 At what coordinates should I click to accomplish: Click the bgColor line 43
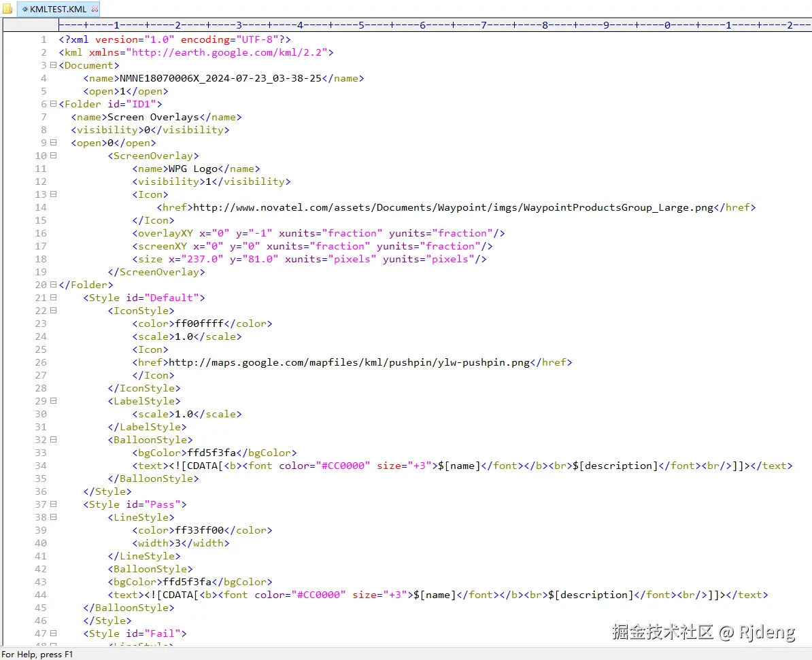pos(190,582)
